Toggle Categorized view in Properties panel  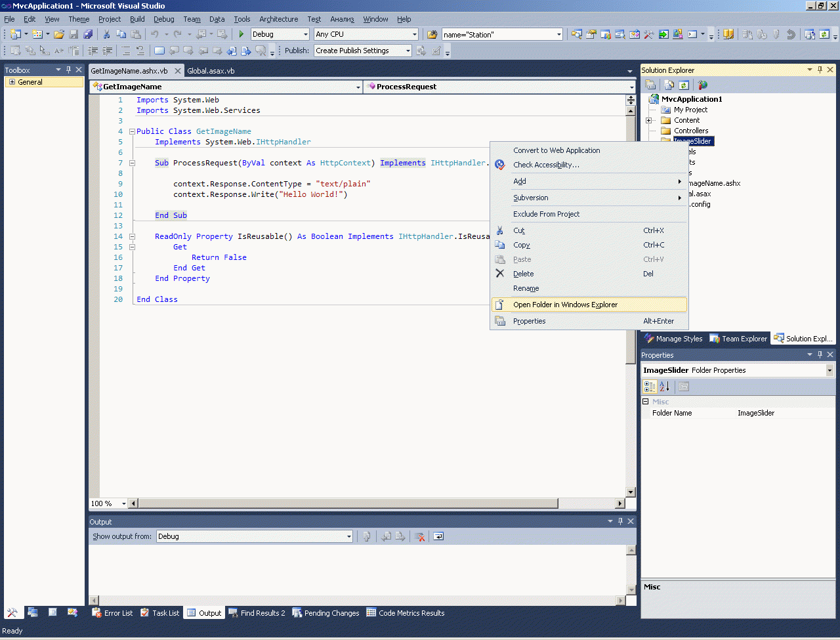point(650,387)
